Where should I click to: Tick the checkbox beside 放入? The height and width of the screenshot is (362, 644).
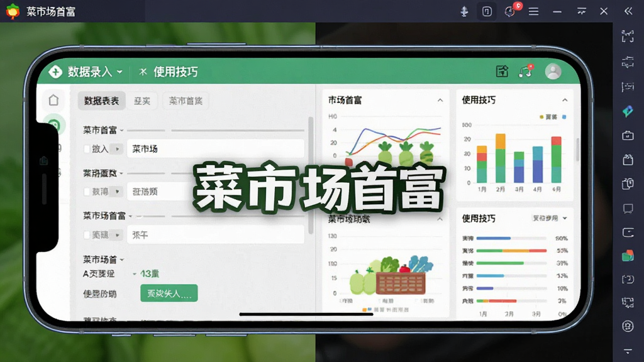[x=87, y=149]
